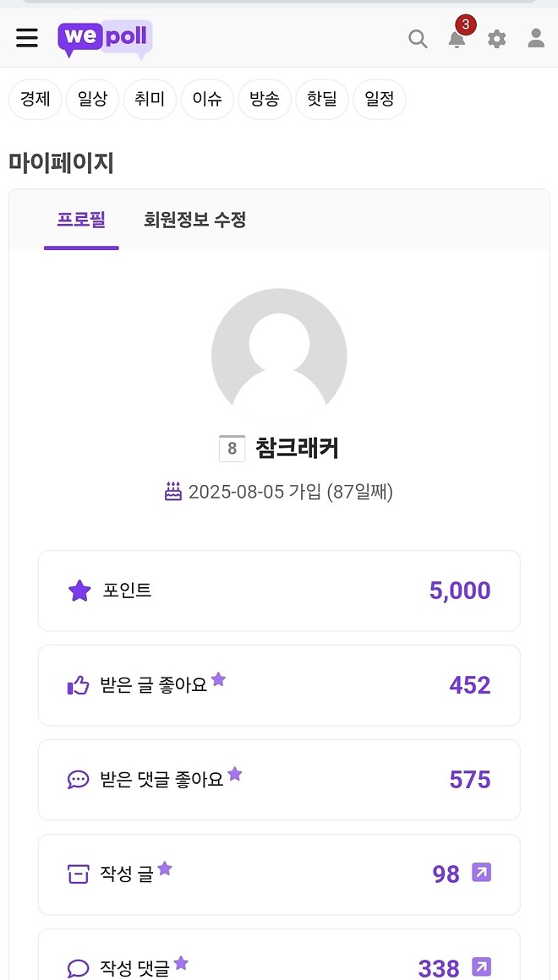Viewport: 558px width, 980px height.
Task: Click the speech bubble icon beside 작성 댓글
Action: [x=78, y=969]
